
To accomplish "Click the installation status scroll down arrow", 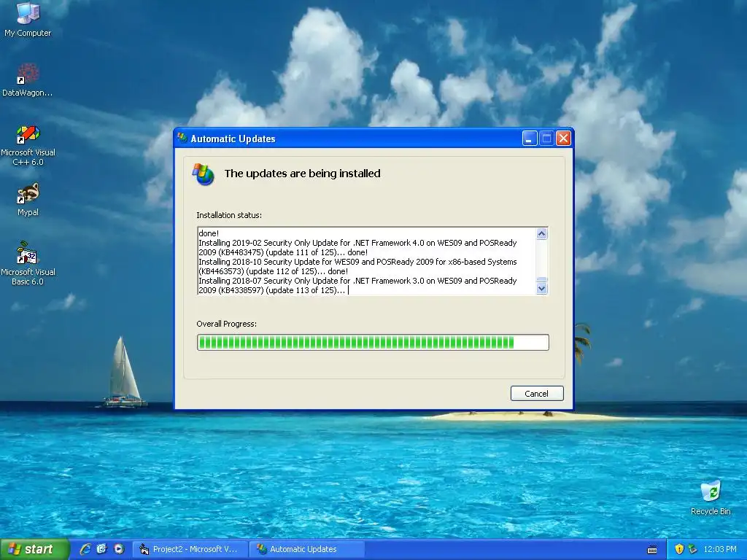I will (542, 289).
